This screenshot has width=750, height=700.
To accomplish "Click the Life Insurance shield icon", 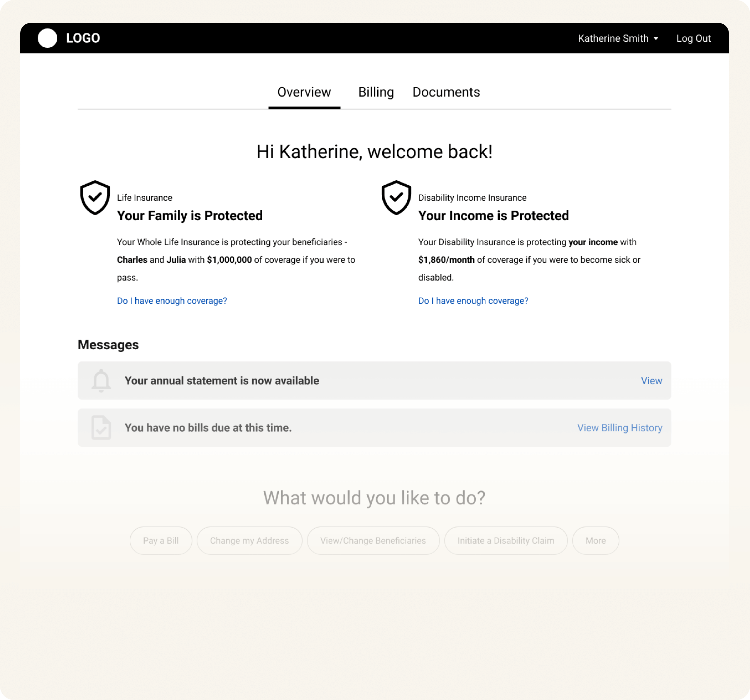I will (x=95, y=197).
